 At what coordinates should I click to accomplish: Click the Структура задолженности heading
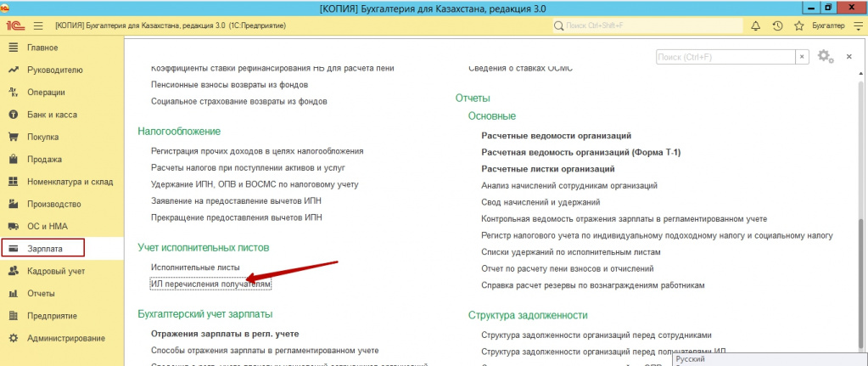click(x=528, y=315)
